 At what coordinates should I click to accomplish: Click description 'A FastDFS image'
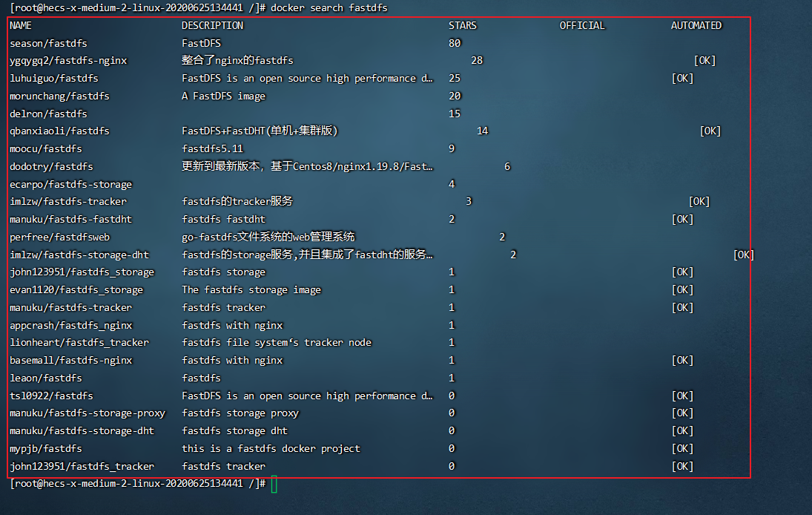(x=223, y=96)
